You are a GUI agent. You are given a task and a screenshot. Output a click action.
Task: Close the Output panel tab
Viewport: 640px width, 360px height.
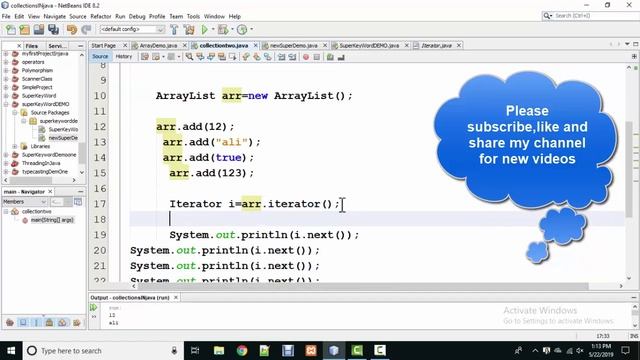pyautogui.click(x=176, y=298)
